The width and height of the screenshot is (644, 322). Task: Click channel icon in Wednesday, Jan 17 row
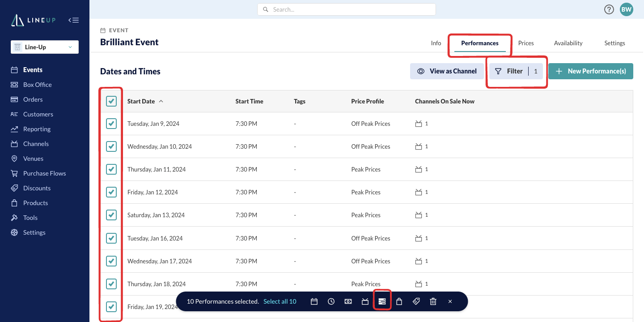click(x=419, y=261)
